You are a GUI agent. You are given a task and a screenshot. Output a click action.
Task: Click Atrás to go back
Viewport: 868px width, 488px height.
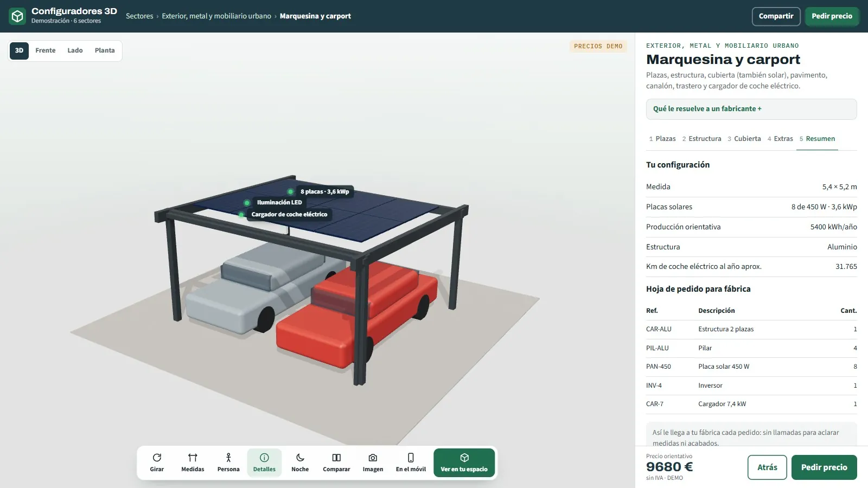[767, 467]
